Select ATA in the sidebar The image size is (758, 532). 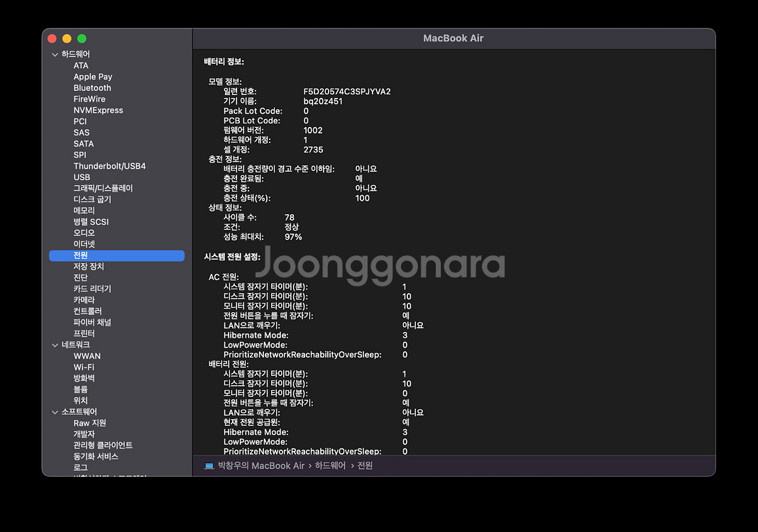[x=81, y=66]
